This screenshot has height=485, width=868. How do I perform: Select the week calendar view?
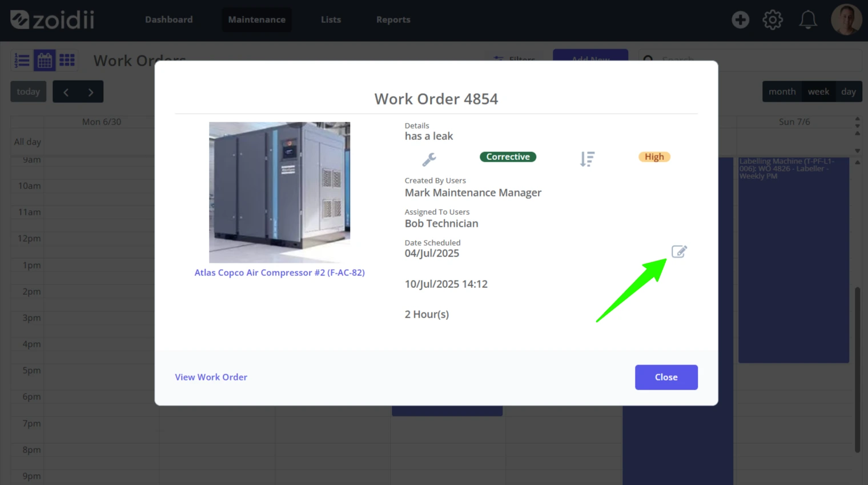(818, 91)
